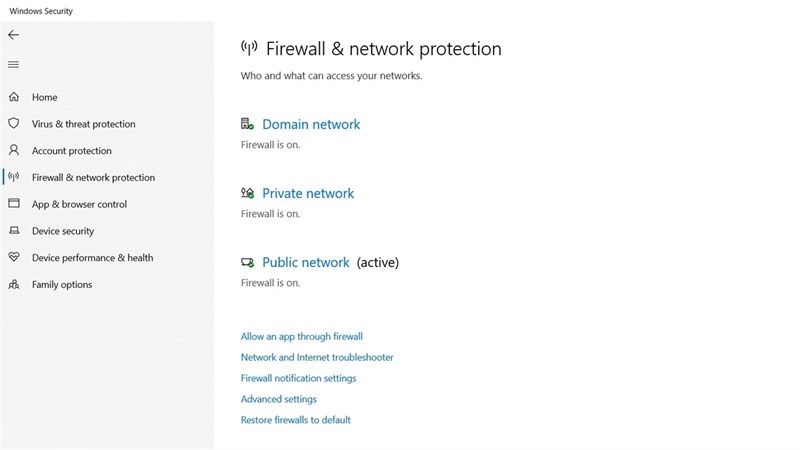Open the Home sidebar item
Screen dimensions: 800x450
44,97
